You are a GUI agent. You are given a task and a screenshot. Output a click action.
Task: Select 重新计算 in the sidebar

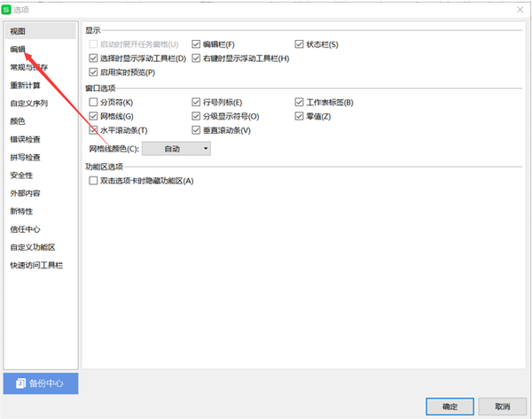pyautogui.click(x=25, y=86)
